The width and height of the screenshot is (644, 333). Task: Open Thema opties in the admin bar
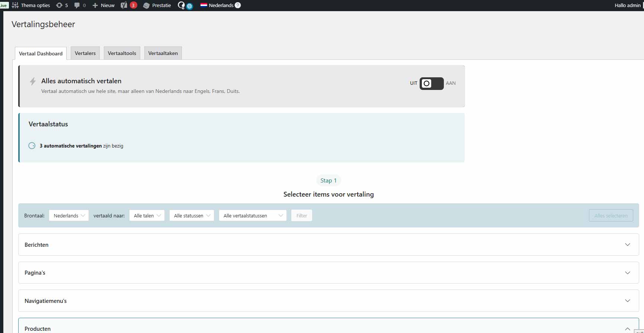click(31, 5)
